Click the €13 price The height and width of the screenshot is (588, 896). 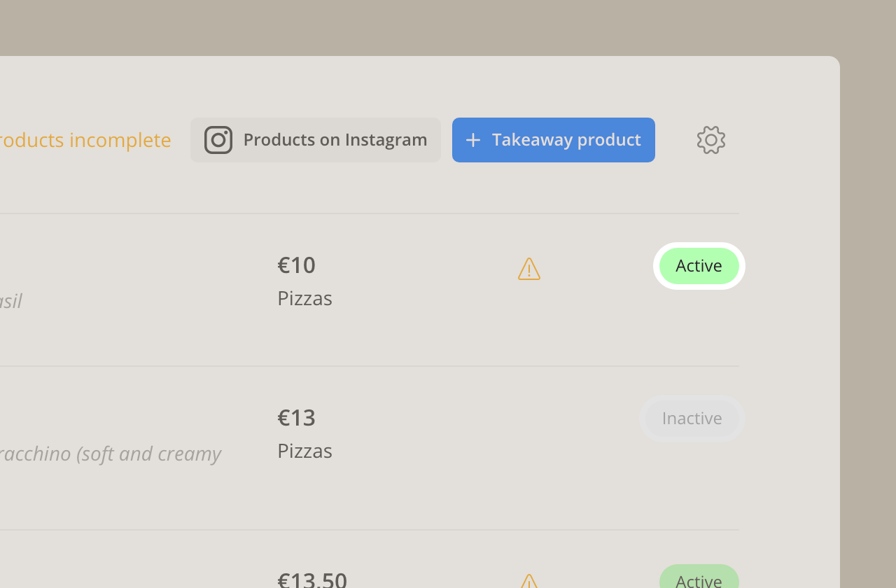pyautogui.click(x=297, y=418)
